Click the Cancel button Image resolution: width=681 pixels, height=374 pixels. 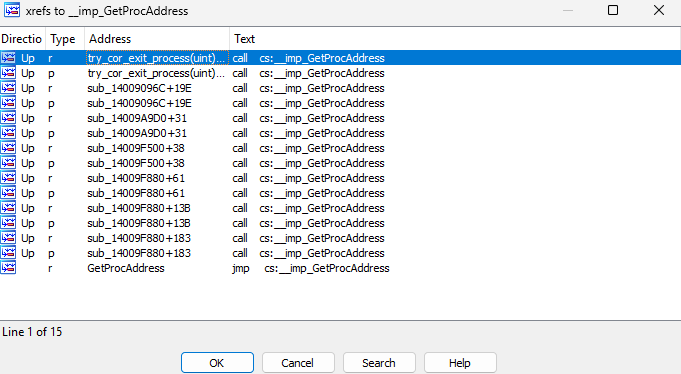[x=298, y=363]
